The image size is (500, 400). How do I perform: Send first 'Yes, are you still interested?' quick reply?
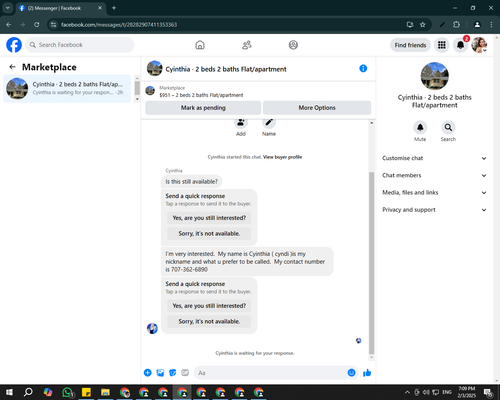(x=209, y=218)
